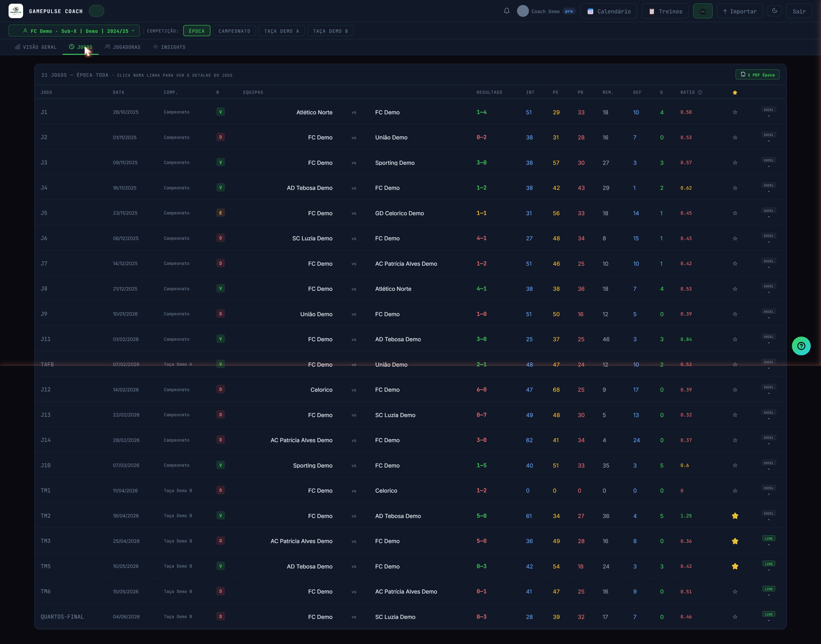Open the Calendário page
Image resolution: width=821 pixels, height=644 pixels.
pyautogui.click(x=609, y=11)
